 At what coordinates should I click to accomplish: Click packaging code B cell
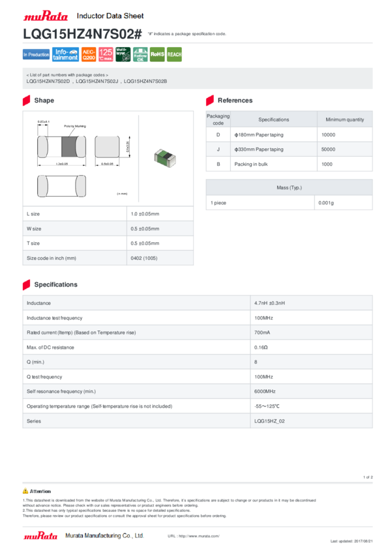click(218, 165)
